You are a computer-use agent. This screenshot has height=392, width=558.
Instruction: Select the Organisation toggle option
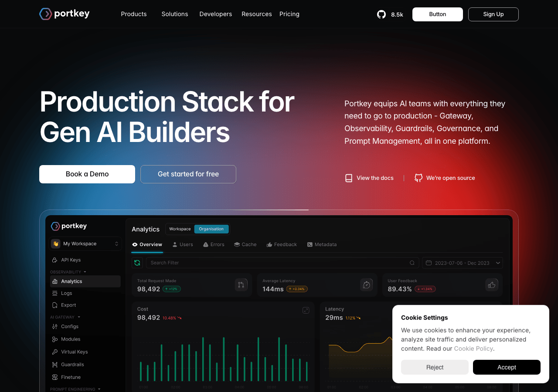pos(211,229)
